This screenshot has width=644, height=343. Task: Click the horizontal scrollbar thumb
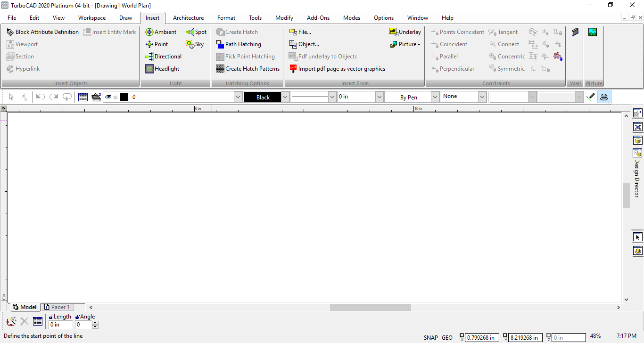point(371,307)
